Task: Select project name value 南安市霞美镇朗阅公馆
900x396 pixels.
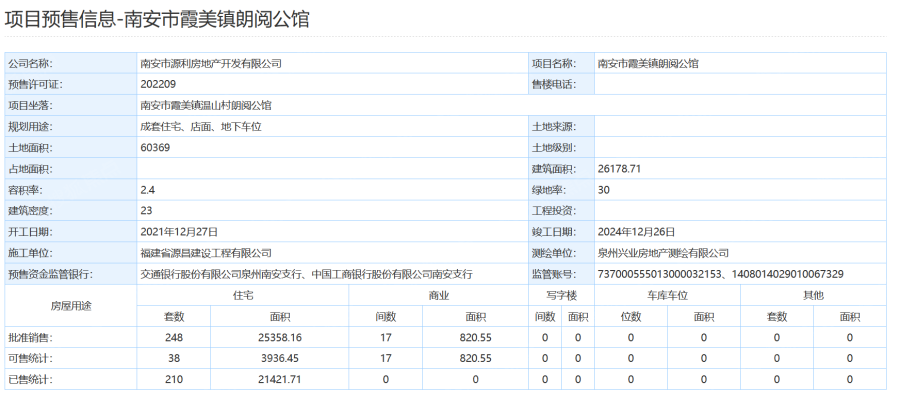Action: coord(648,63)
